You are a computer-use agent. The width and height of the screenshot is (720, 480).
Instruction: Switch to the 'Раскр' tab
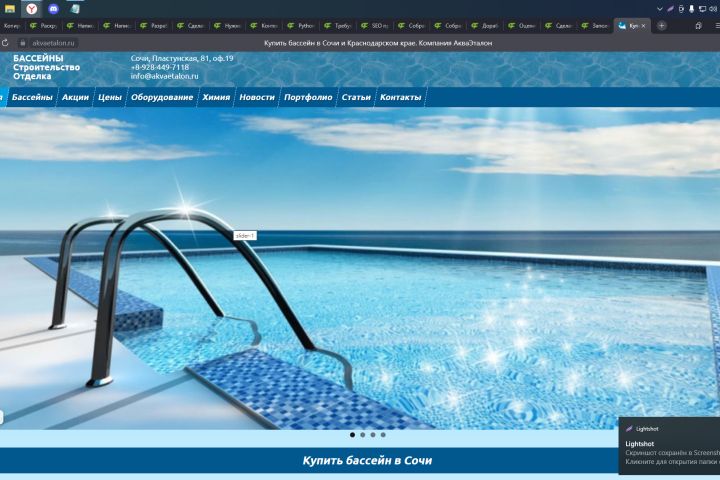point(44,26)
